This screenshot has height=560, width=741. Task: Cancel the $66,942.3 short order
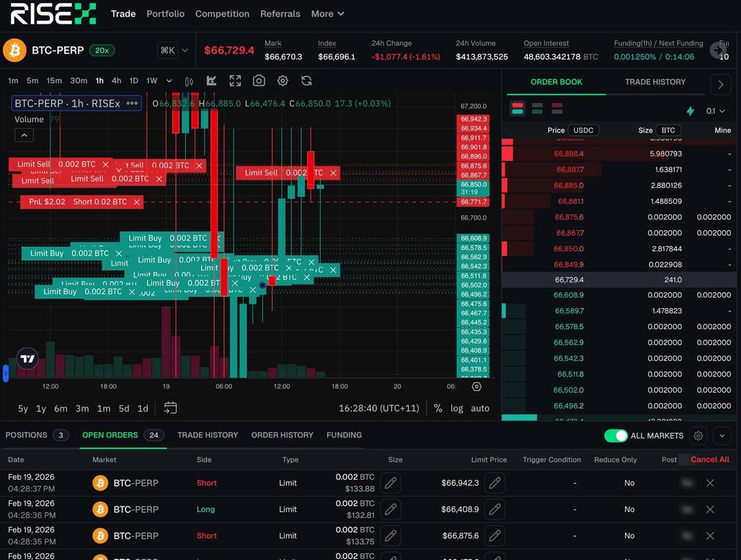710,483
